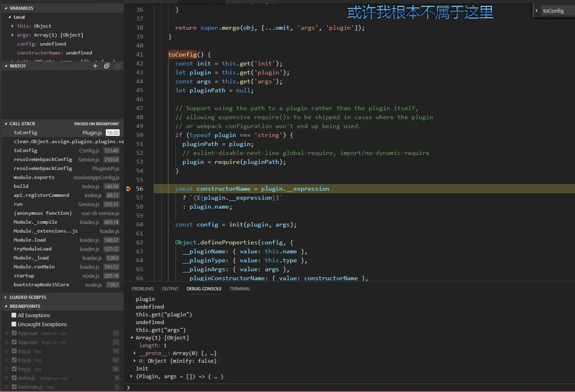Select toConfig Config.js 131:40 stack frame
575x392 pixels.
pyautogui.click(x=63, y=150)
